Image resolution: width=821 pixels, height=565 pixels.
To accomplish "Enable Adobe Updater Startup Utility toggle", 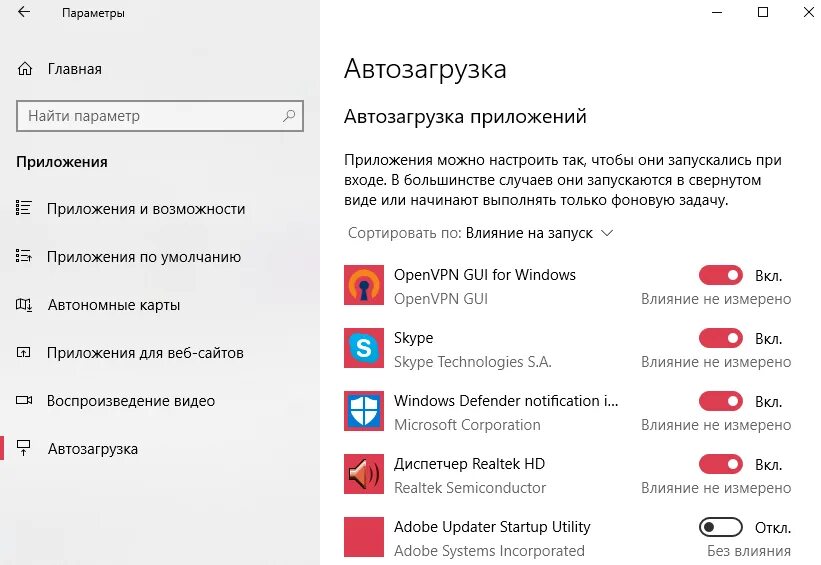I will [x=720, y=527].
